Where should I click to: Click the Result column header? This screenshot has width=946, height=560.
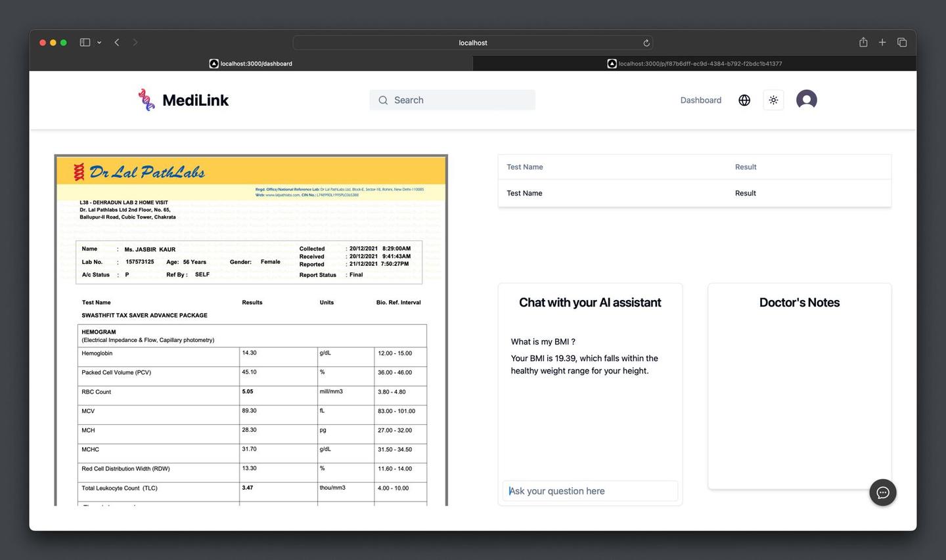(746, 167)
